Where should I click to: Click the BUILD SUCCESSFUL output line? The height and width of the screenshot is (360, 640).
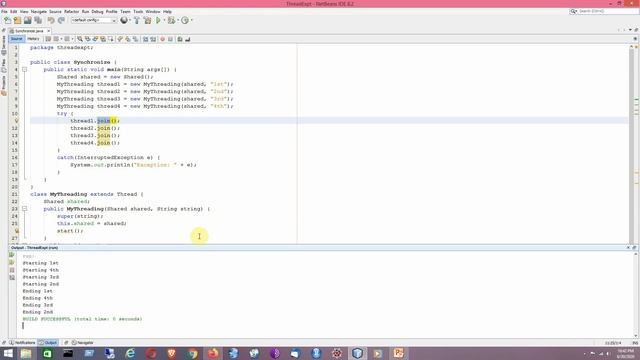point(82,319)
